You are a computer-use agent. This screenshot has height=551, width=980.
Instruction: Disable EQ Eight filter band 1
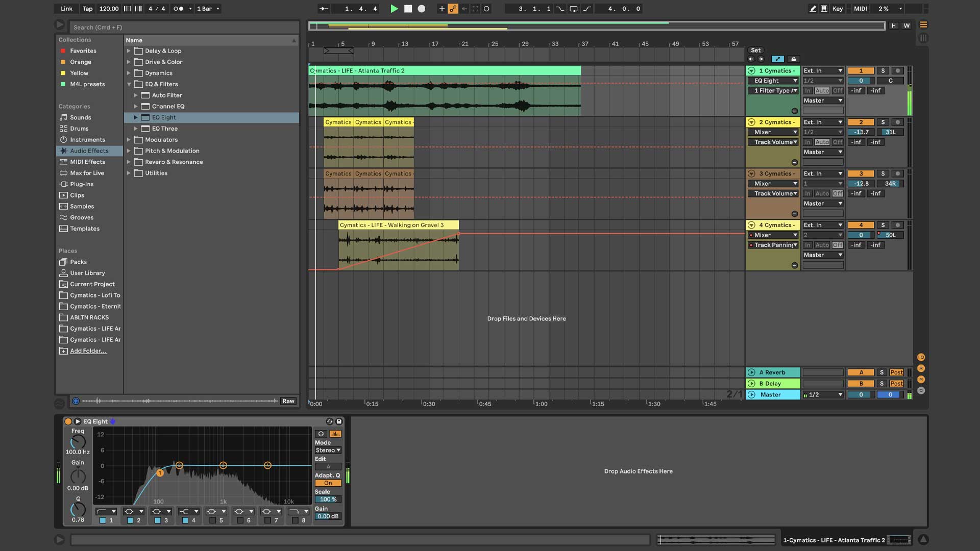tap(103, 520)
